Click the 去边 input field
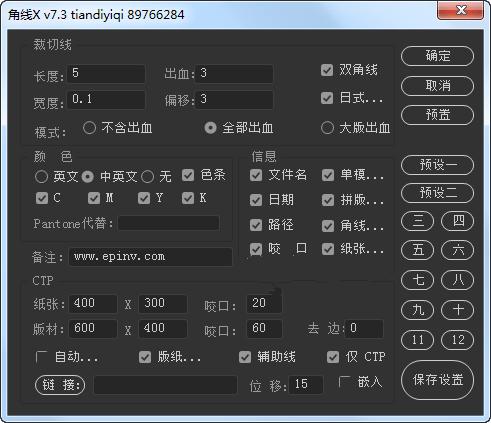Viewport: 491px width, 423px height. tap(365, 329)
